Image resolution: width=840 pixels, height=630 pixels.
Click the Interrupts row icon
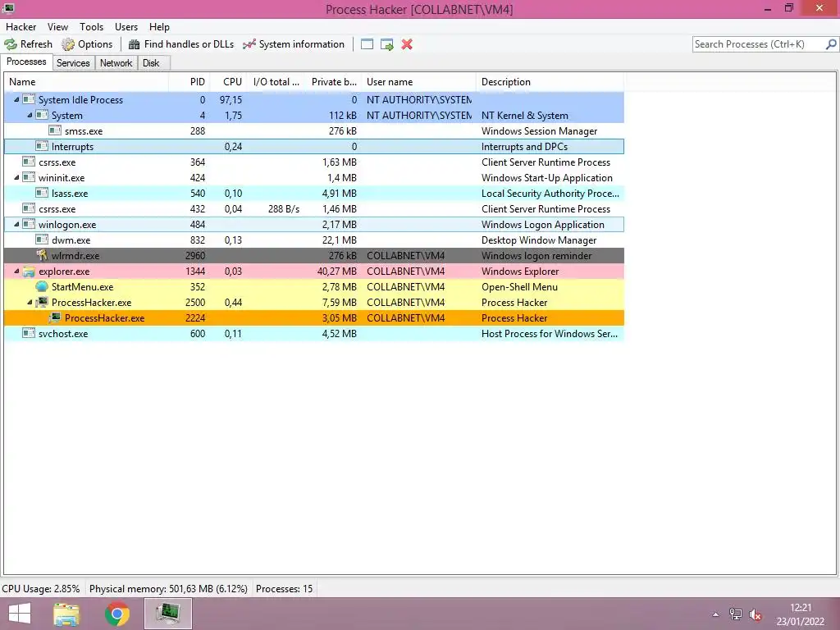point(42,146)
